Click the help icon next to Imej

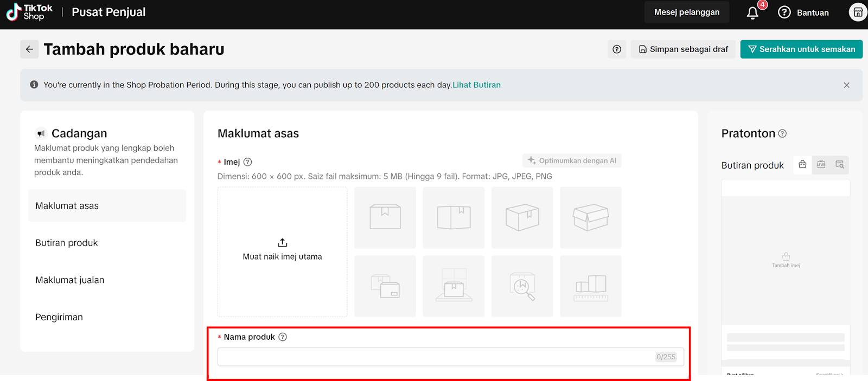[248, 162]
